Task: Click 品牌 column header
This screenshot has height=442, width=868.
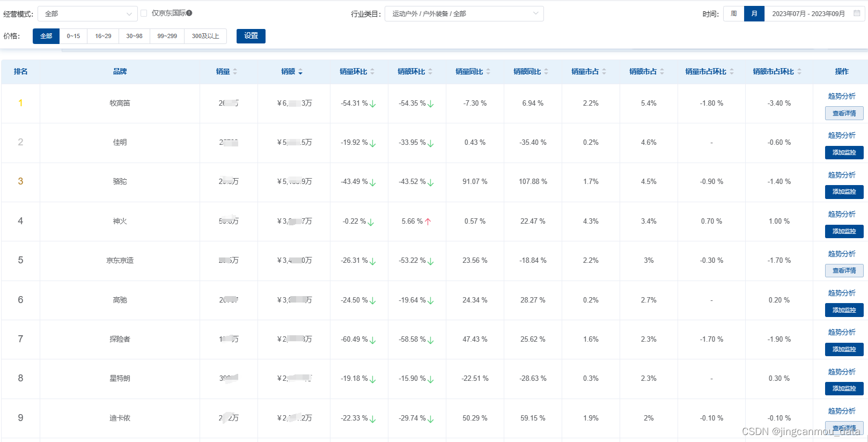Action: pos(120,71)
